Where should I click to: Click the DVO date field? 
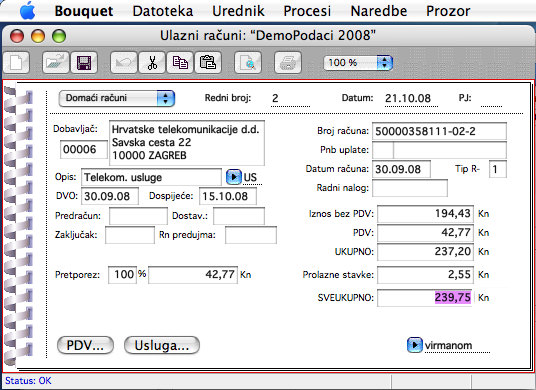tap(110, 196)
